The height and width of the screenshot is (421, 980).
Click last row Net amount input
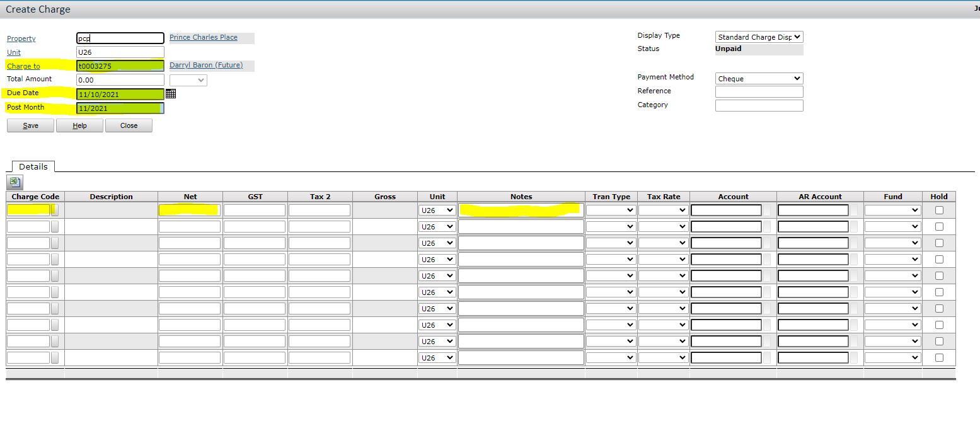[190, 358]
